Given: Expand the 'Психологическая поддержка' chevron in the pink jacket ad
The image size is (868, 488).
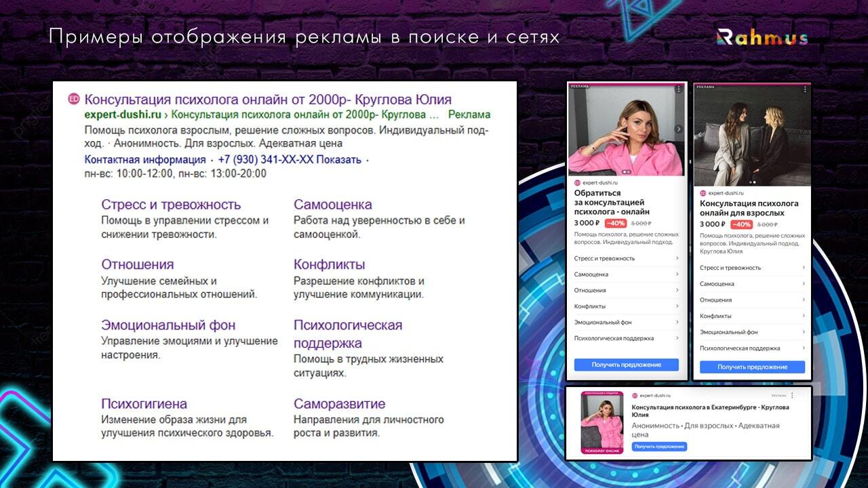Looking at the screenshot, I should (x=677, y=338).
